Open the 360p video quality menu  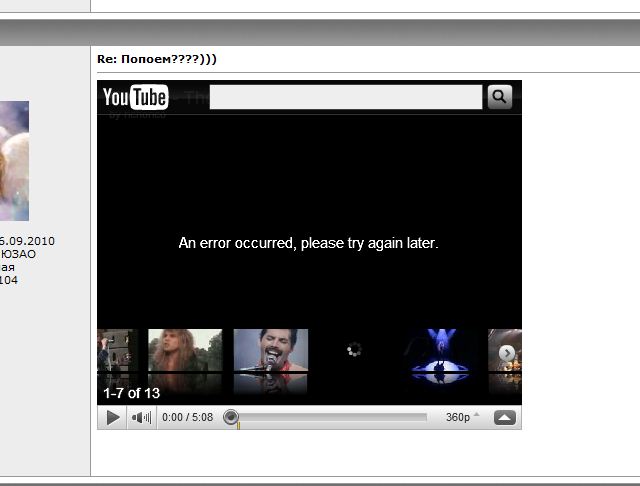pos(461,417)
